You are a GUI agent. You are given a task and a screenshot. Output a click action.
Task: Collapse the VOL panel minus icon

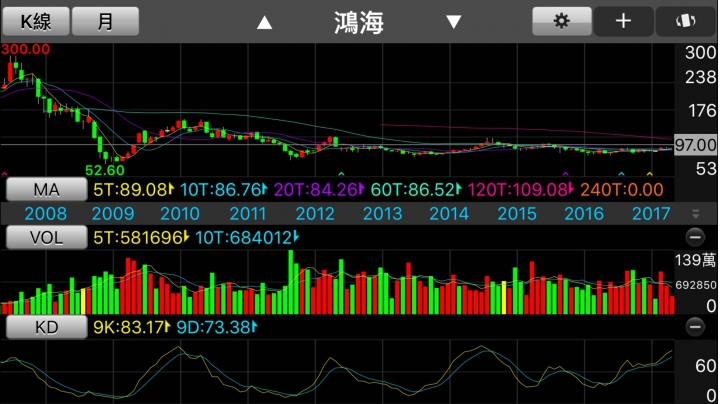695,237
